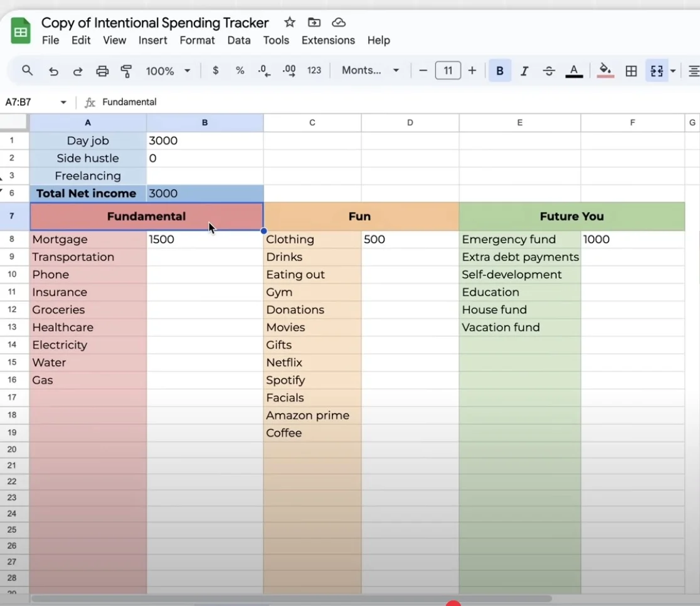Select the Emergency fund cell
The height and width of the screenshot is (606, 700).
click(x=519, y=240)
